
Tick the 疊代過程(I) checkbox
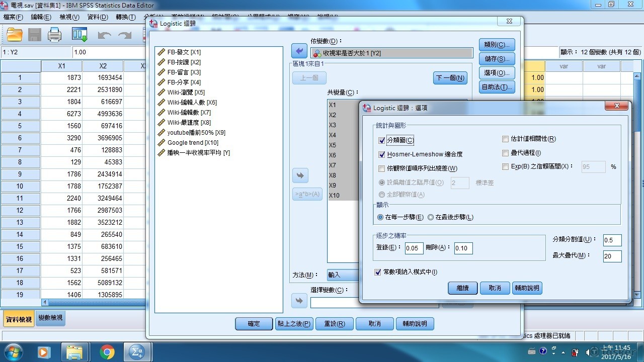pyautogui.click(x=506, y=153)
